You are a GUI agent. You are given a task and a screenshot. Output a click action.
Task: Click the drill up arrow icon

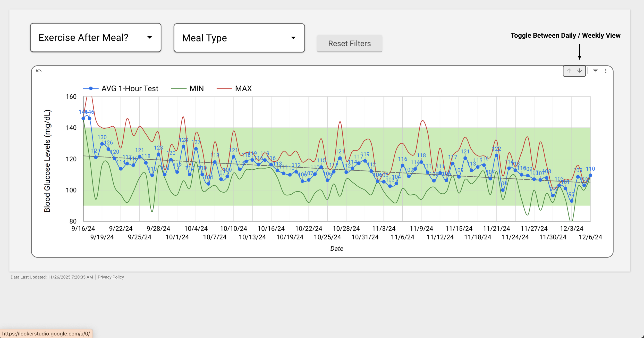tap(569, 71)
